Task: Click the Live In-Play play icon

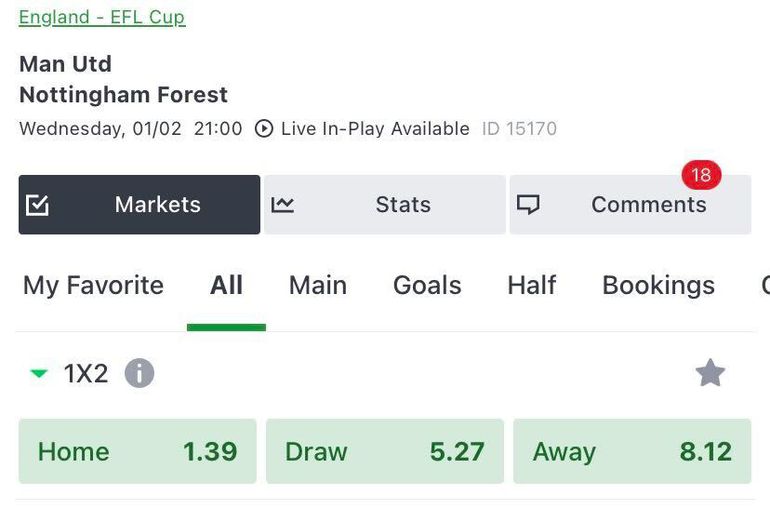Action: [x=264, y=129]
